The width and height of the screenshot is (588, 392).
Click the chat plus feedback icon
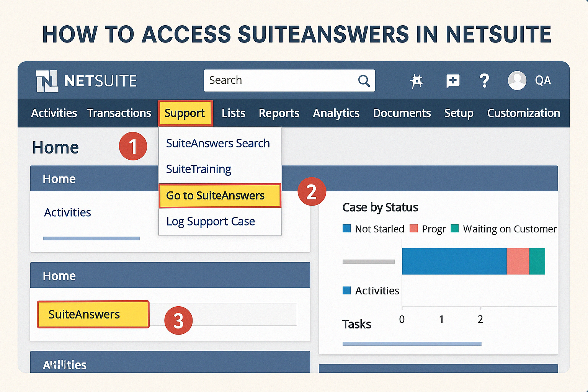[453, 81]
